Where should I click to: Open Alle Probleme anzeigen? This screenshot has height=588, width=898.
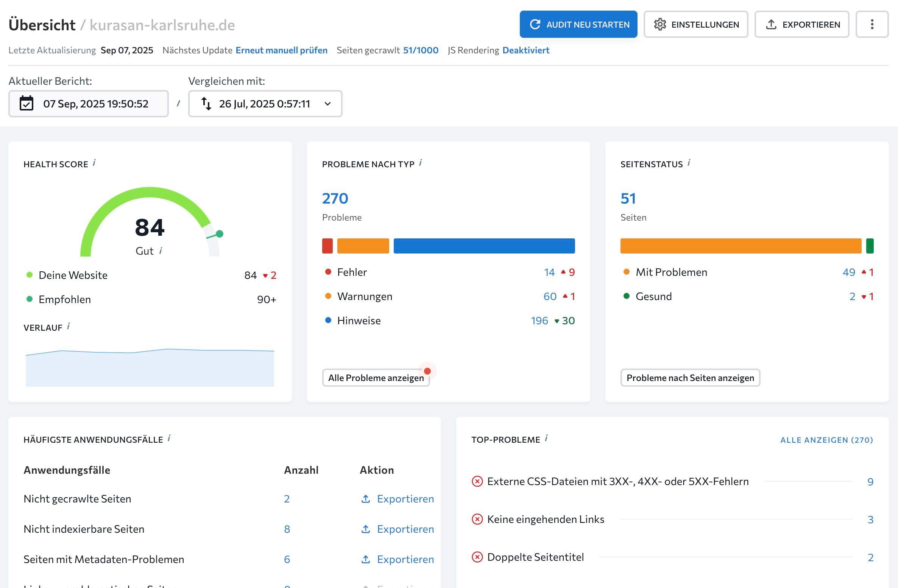(376, 377)
